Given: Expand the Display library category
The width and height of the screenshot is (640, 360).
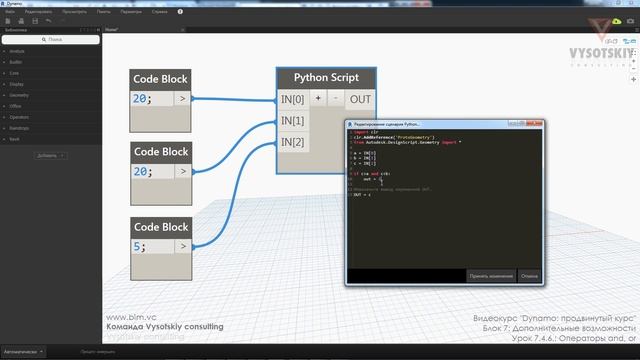Looking at the screenshot, I should tap(16, 84).
